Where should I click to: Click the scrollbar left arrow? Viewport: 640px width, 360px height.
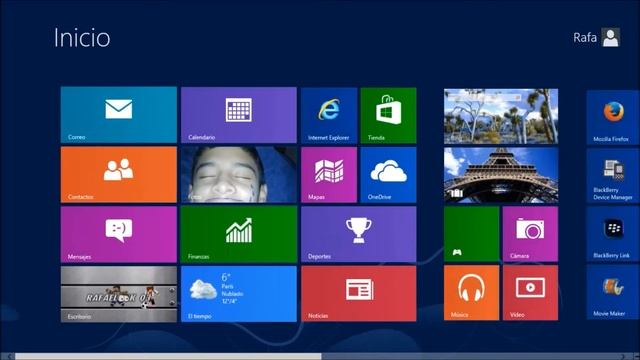[9, 356]
